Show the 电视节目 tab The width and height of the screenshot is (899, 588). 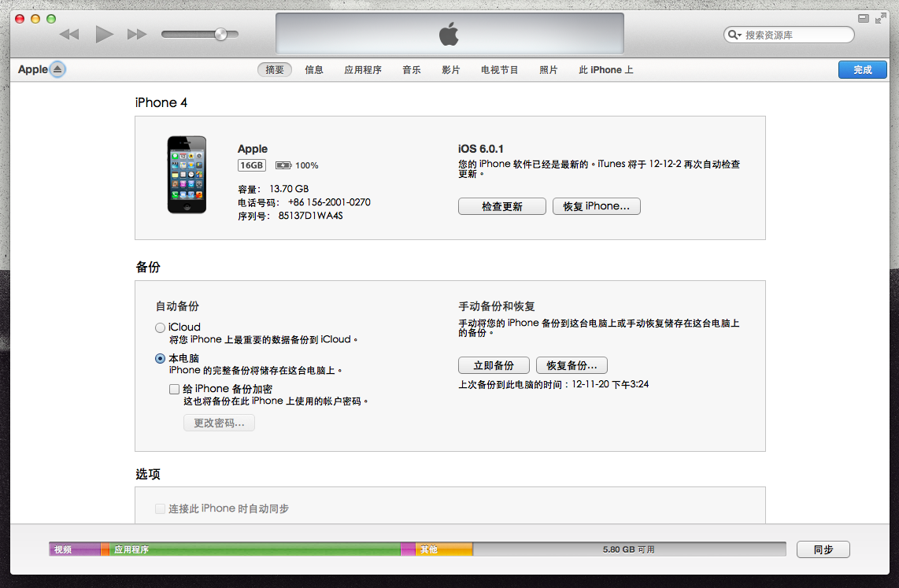(x=499, y=70)
